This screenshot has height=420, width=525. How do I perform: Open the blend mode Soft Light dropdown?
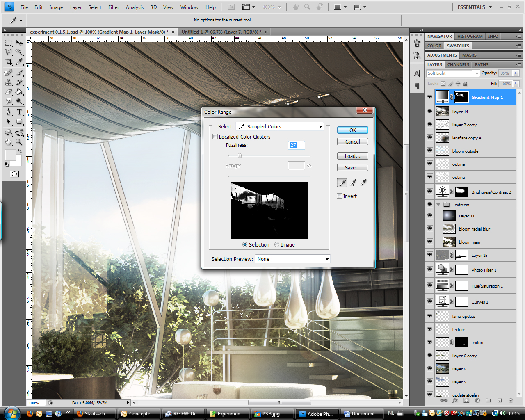click(x=453, y=73)
